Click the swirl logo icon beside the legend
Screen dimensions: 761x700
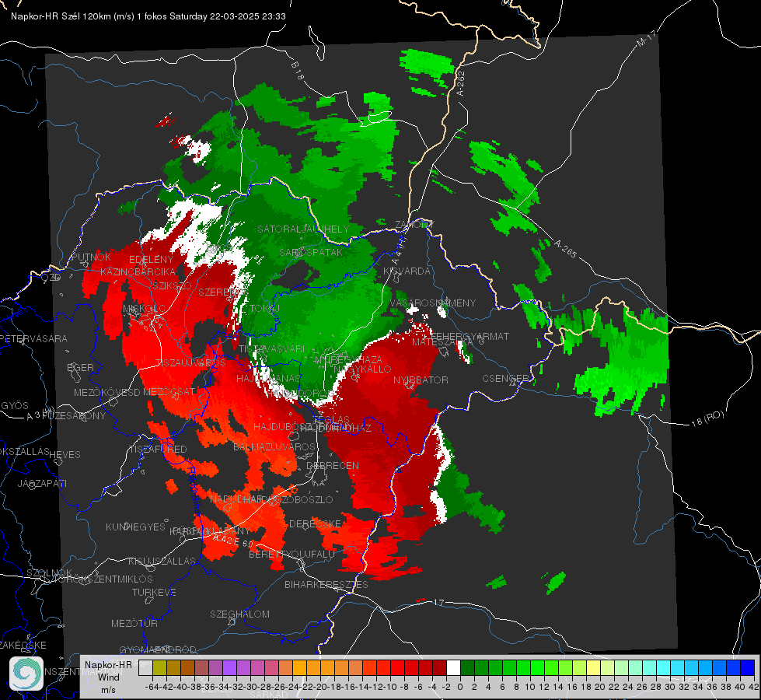click(26, 674)
